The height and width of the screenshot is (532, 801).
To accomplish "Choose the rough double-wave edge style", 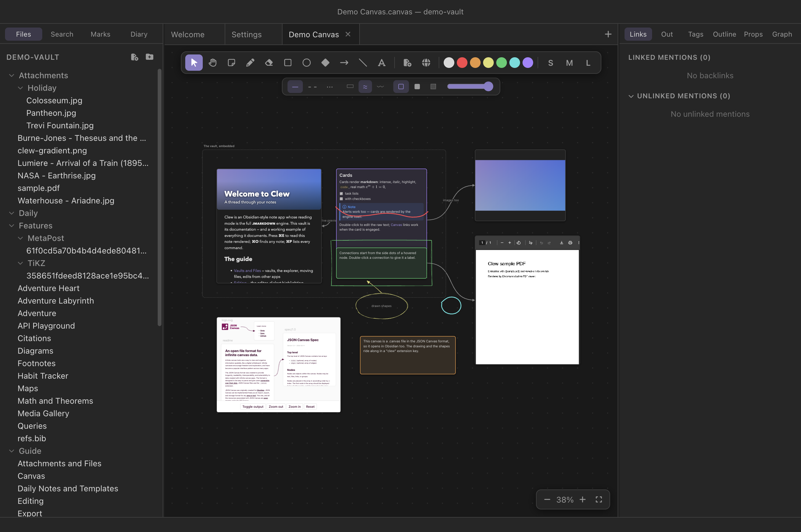I will (365, 87).
